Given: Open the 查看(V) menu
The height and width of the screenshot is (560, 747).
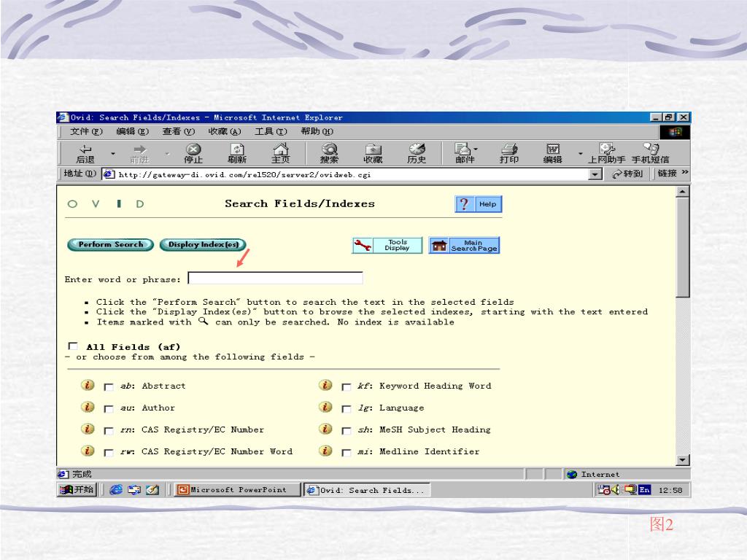Looking at the screenshot, I should 178,131.
